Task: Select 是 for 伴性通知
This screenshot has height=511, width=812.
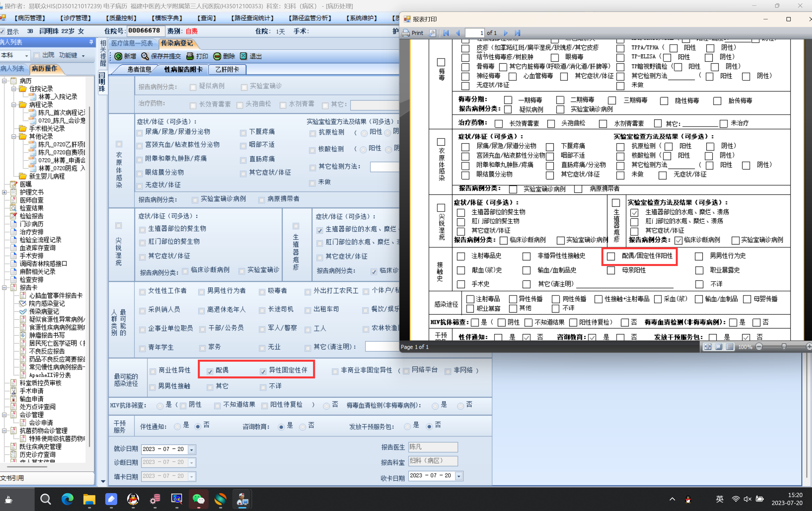Action: pyautogui.click(x=177, y=426)
